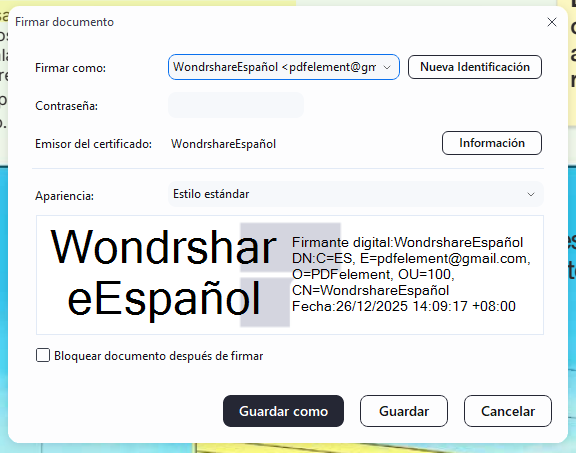Click the Firmar como: label
This screenshot has height=453, width=576.
71,68
